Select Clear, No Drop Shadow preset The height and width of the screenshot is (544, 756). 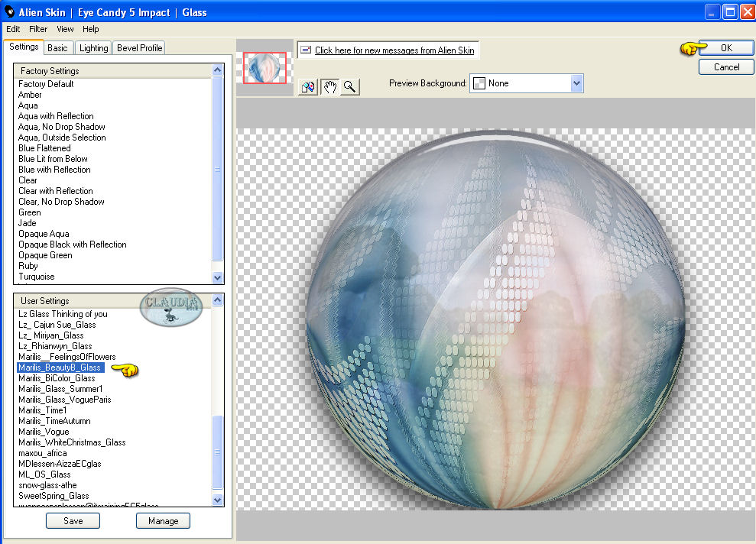[61, 202]
